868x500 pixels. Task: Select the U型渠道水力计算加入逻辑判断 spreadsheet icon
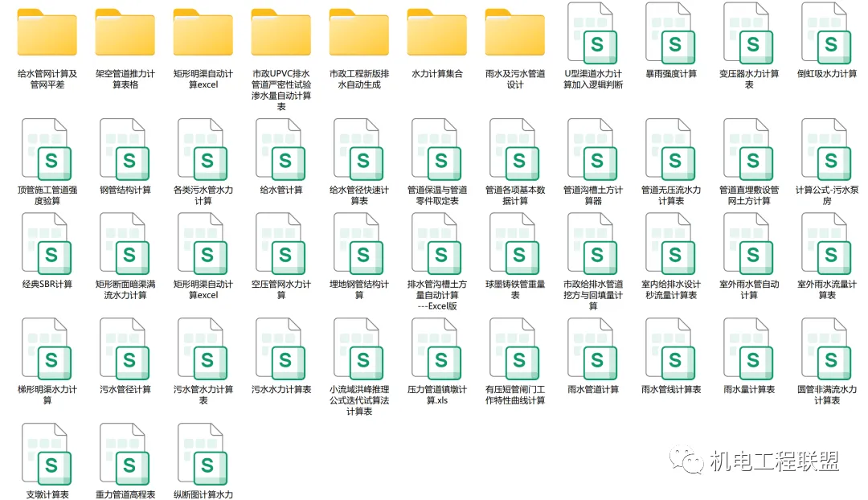tap(593, 33)
